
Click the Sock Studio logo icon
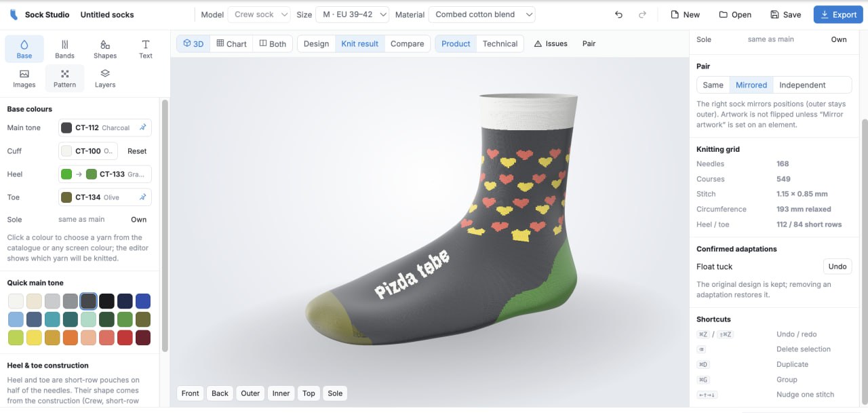(14, 14)
